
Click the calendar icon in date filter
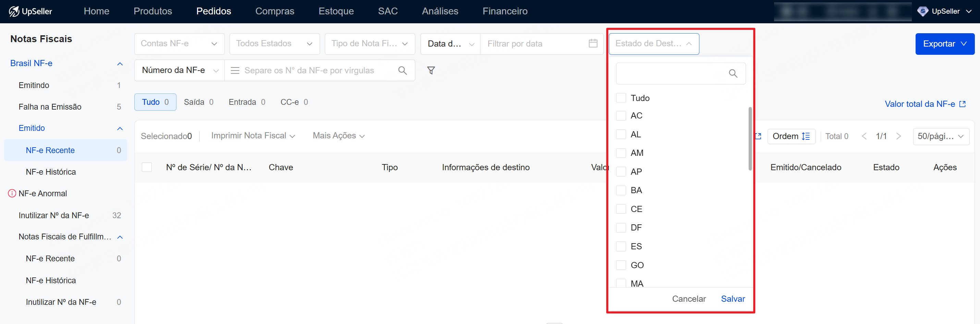click(x=593, y=44)
